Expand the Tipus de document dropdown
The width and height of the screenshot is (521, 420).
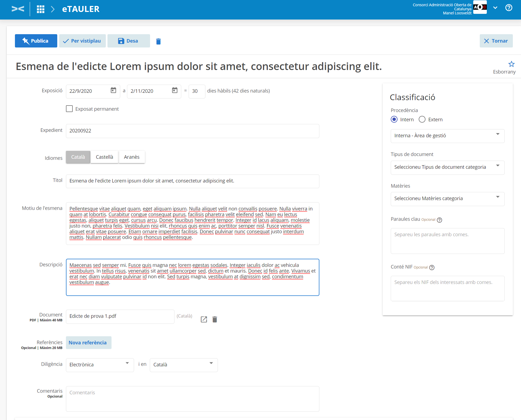tap(447, 167)
